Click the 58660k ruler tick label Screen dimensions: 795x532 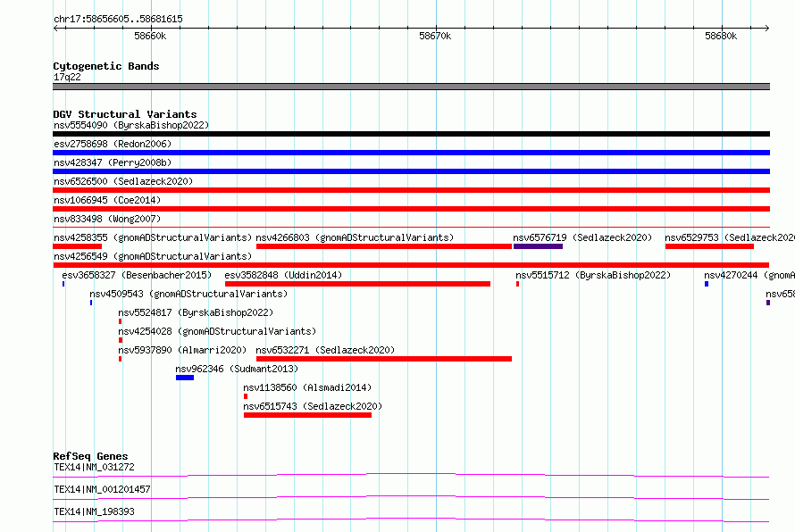point(150,36)
